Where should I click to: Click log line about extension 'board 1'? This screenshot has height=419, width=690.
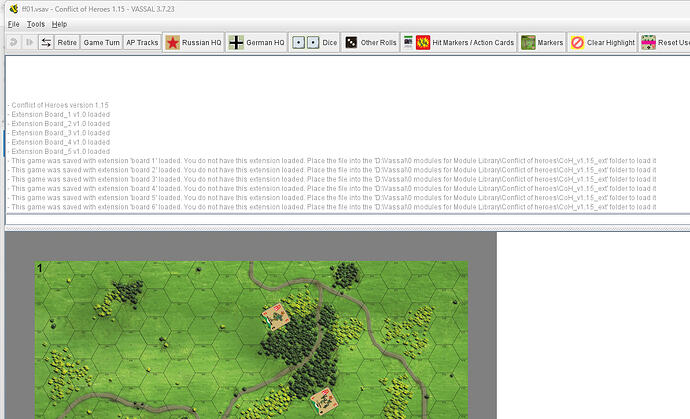[x=332, y=161]
